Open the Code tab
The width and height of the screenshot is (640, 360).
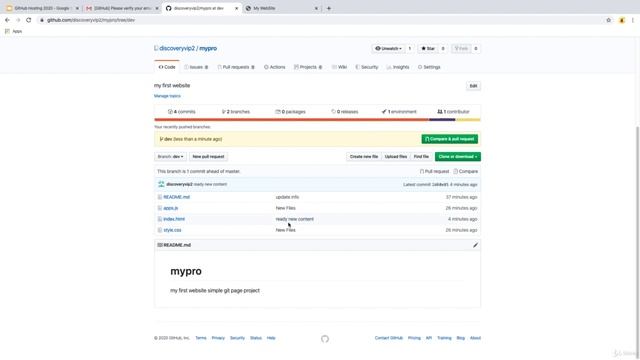[x=167, y=67]
